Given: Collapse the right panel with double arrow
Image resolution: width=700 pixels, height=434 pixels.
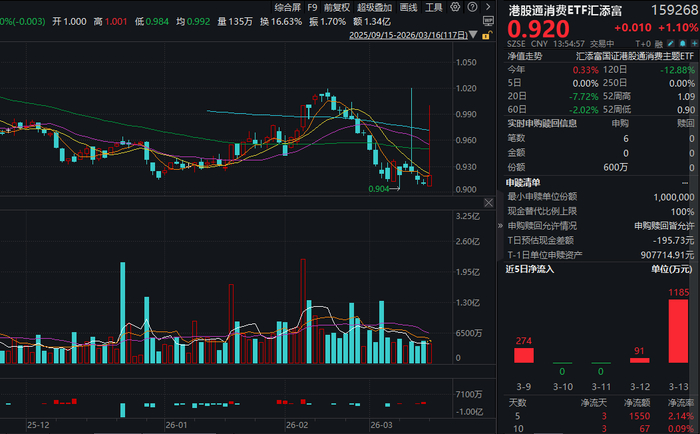Looking at the screenshot, I should point(500,226).
